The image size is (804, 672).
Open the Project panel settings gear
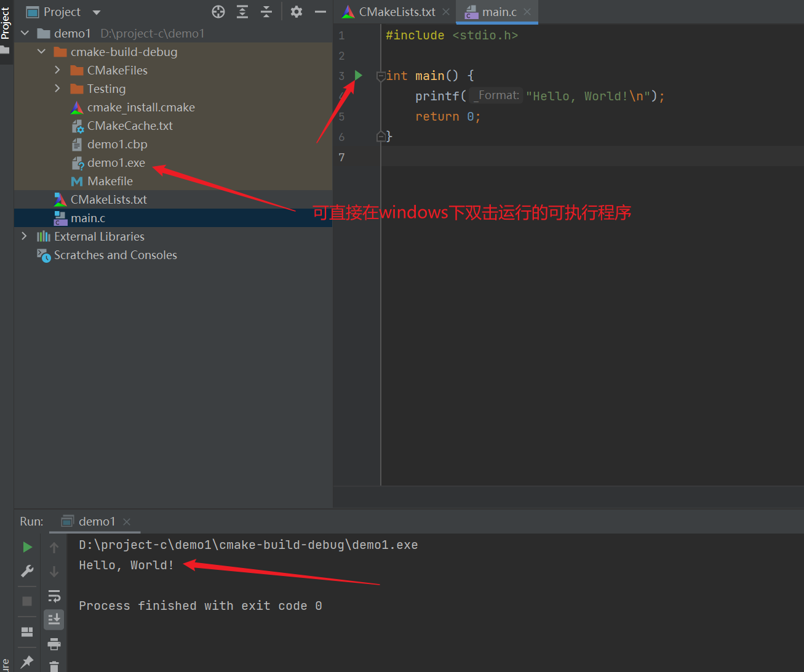[297, 12]
